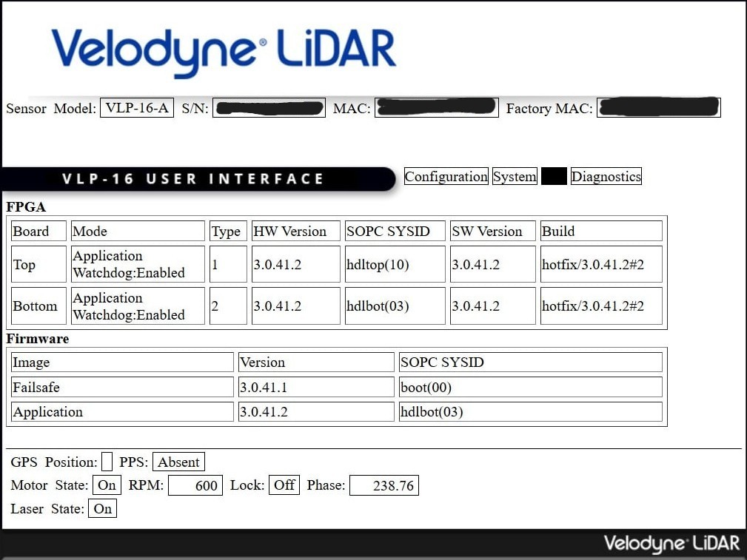747x560 pixels.
Task: Click Bottom row HW Version 3.0.41.2
Action: [x=296, y=306]
